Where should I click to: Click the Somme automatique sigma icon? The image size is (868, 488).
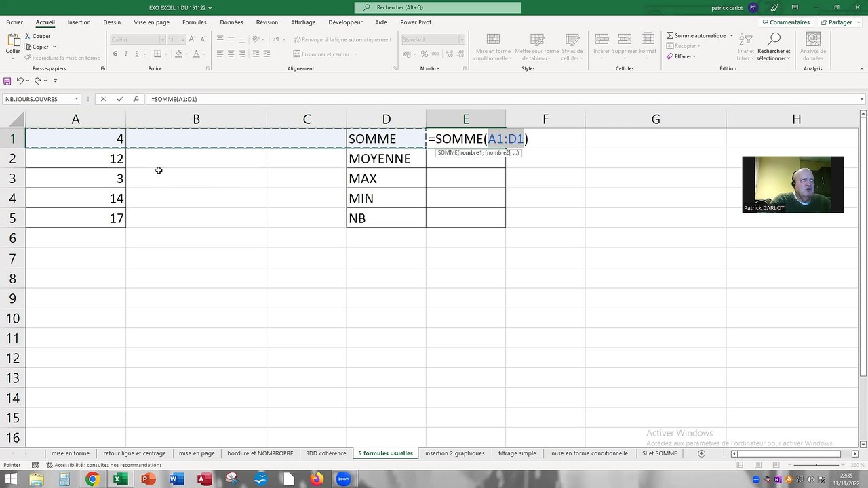point(670,35)
